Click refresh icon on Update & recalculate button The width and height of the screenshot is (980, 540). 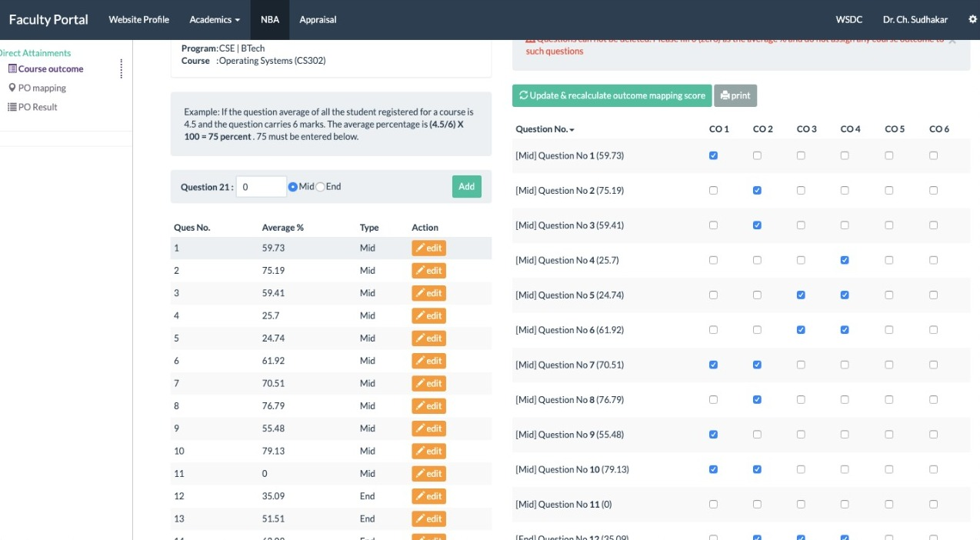(x=523, y=95)
